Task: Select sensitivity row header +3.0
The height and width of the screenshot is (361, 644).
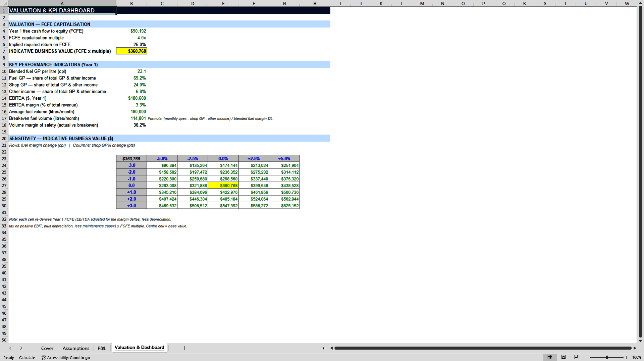Action: coord(131,205)
